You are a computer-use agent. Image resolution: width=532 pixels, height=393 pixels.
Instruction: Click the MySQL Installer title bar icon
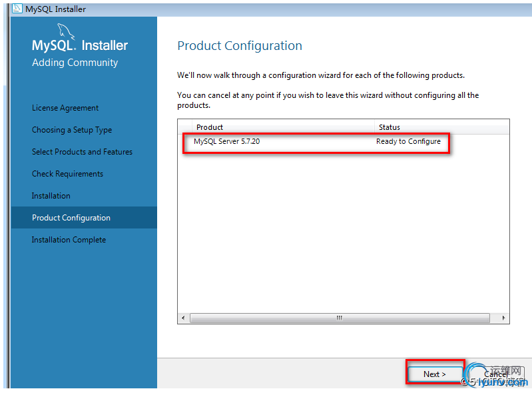coord(17,9)
